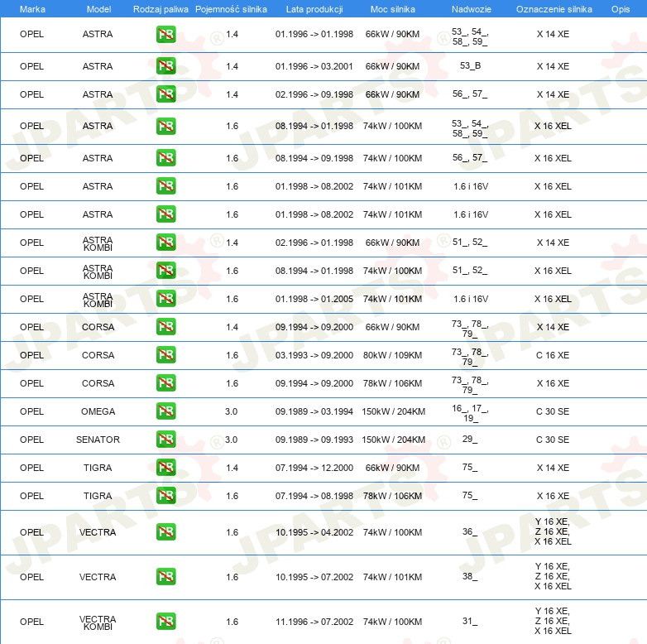Viewport: 647px width, 644px height.
Task: Click petrol icon in Corsa 1.4 row
Action: (165, 326)
